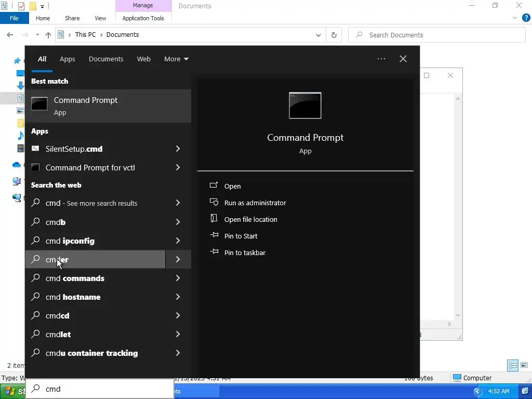Screen dimensions: 532x399
Task: Open the Application Tools ribbon tab
Action: pos(143,18)
